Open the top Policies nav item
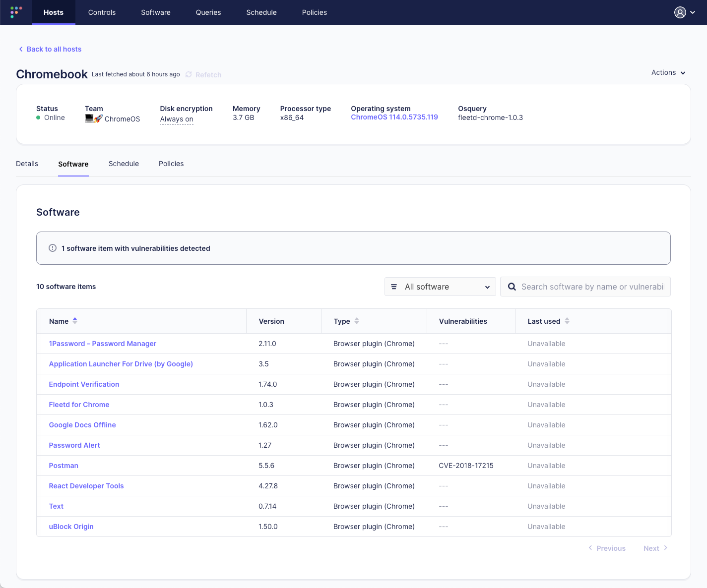This screenshot has width=707, height=588. (x=315, y=12)
